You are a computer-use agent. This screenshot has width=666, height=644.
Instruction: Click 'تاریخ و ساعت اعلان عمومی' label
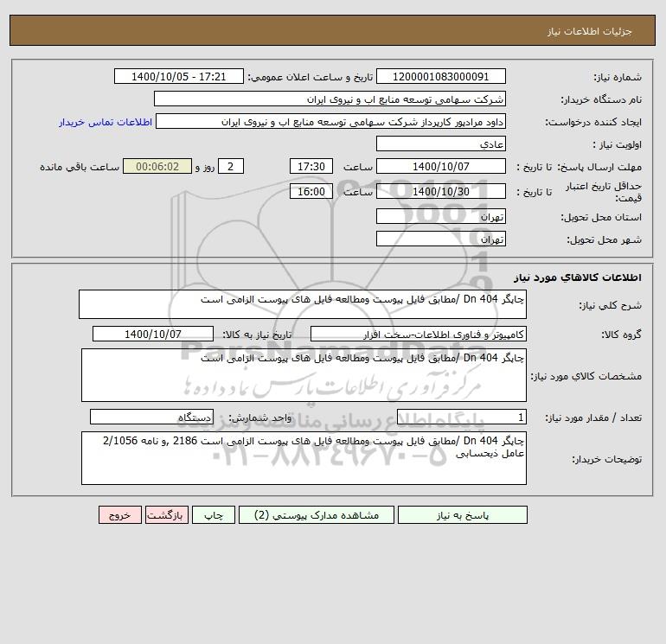[x=310, y=77]
